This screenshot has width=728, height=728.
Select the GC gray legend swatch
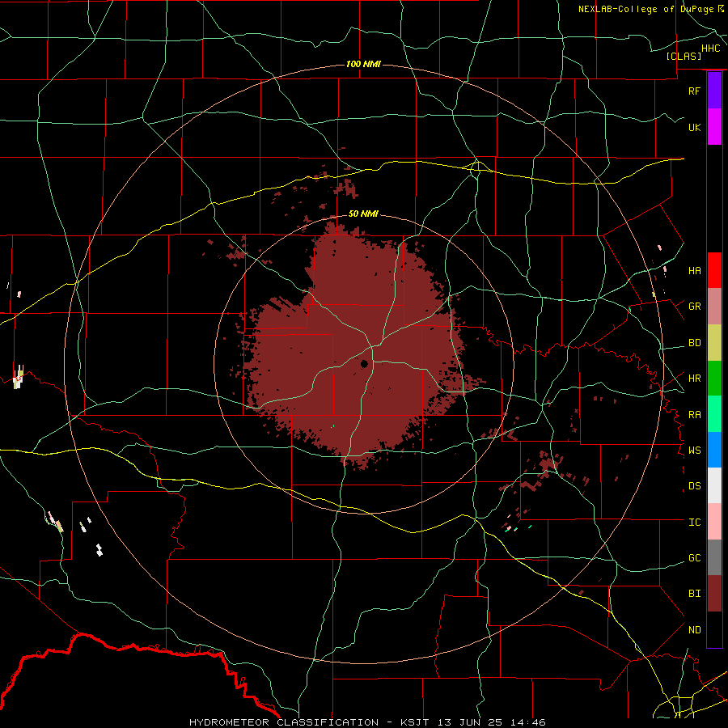[x=714, y=557]
